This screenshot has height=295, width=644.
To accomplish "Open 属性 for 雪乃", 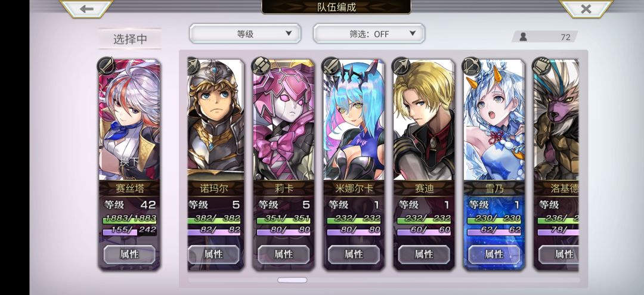I will (x=494, y=254).
